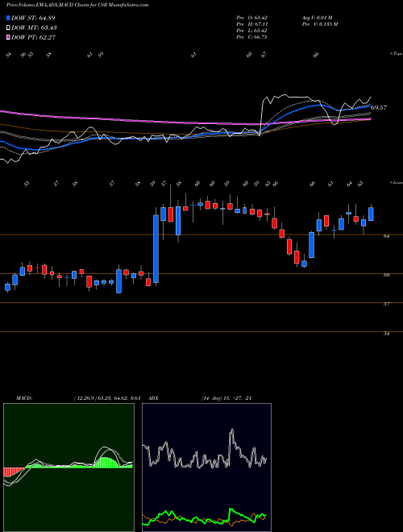Image resolution: width=403 pixels, height=532 pixels.
Task: Click the 'Pre L: 65.42' value
Action: pos(251,31)
